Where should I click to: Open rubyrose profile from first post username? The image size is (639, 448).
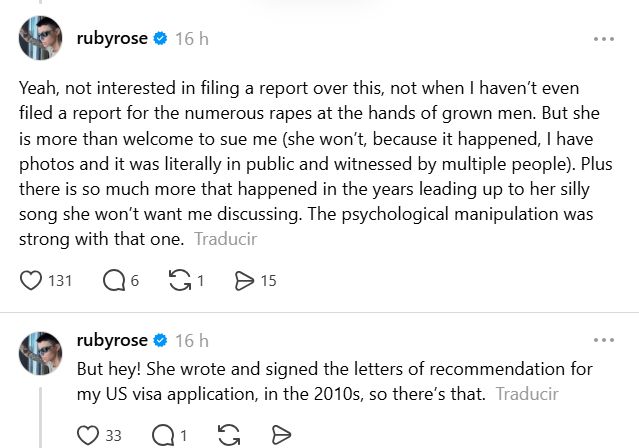(112, 39)
